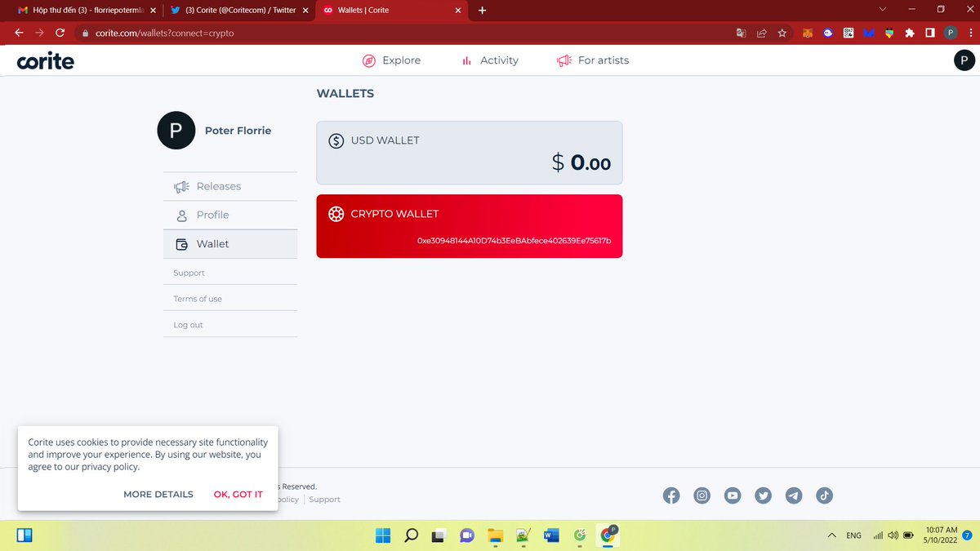Launch Word from the taskbar
The image size is (980, 551).
point(551,535)
